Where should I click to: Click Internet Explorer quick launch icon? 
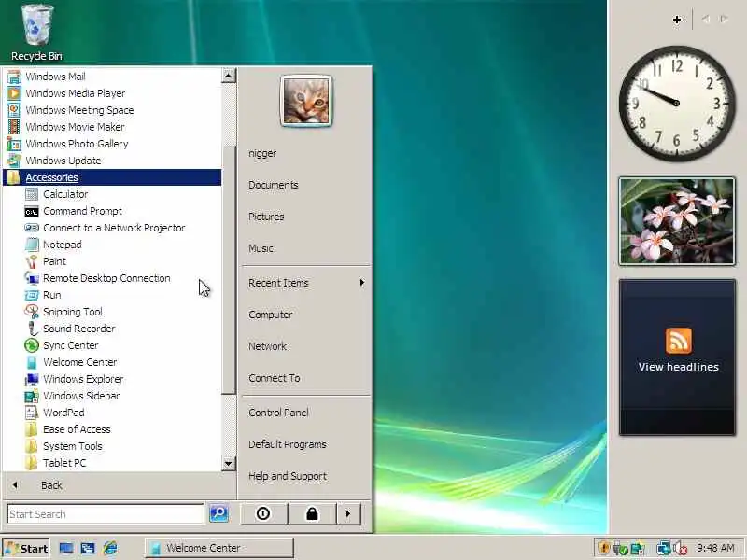(110, 548)
